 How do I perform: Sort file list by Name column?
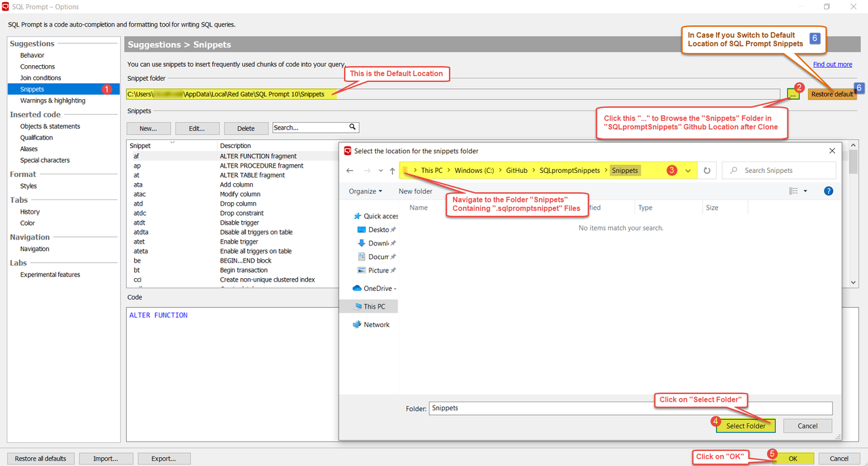pyautogui.click(x=419, y=208)
